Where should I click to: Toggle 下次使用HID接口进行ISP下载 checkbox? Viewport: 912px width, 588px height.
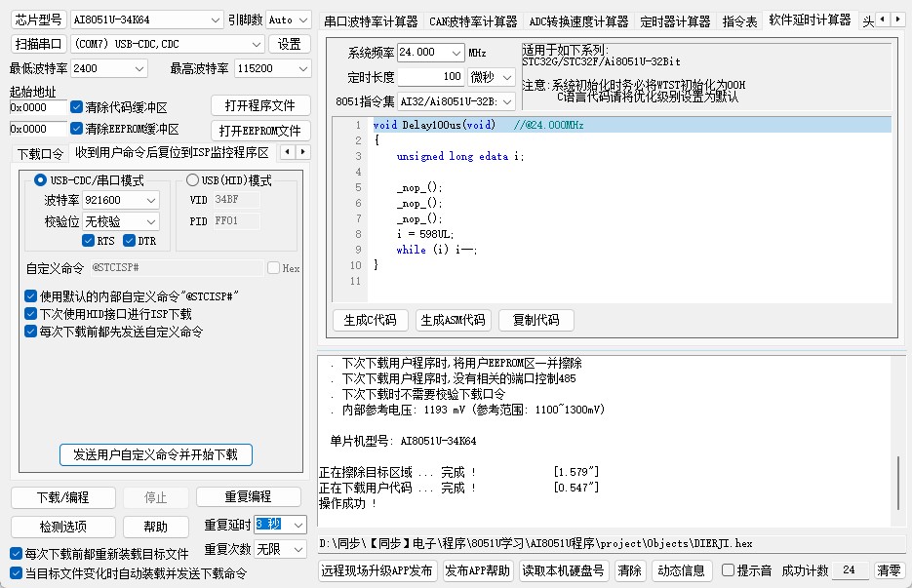coord(31,314)
